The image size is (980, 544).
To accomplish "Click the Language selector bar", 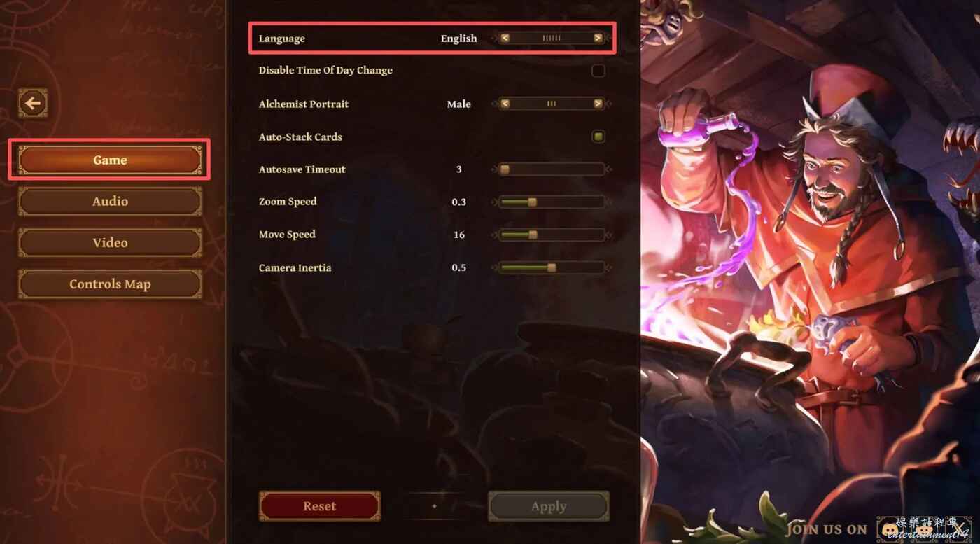I will click(x=552, y=38).
